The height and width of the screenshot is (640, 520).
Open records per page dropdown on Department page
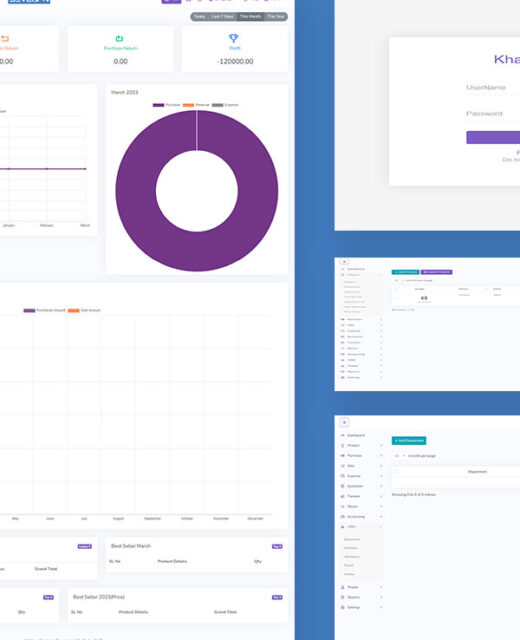coord(400,456)
